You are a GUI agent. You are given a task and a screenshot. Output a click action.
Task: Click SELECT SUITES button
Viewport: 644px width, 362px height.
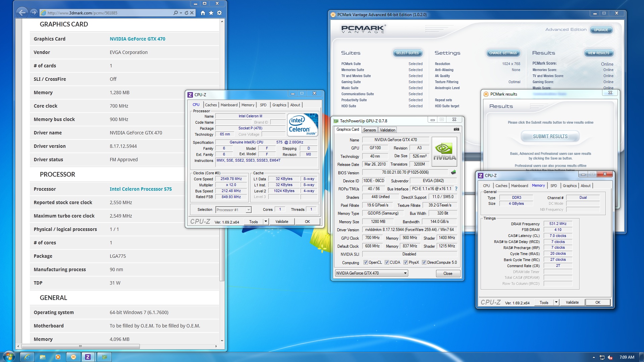[407, 53]
